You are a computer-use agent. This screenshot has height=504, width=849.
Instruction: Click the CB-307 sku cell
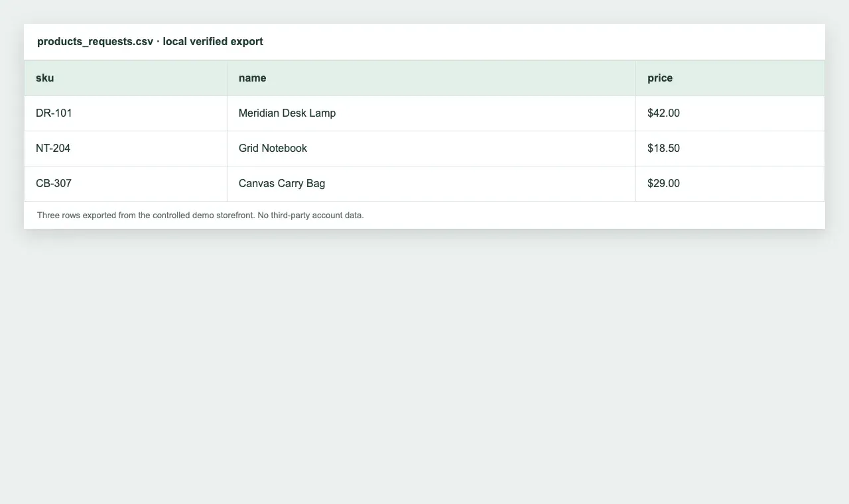(x=126, y=184)
